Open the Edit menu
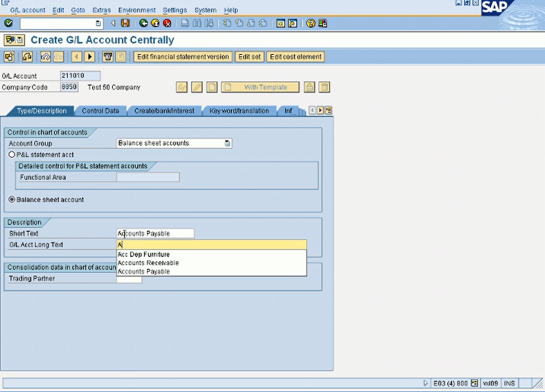 [x=58, y=10]
